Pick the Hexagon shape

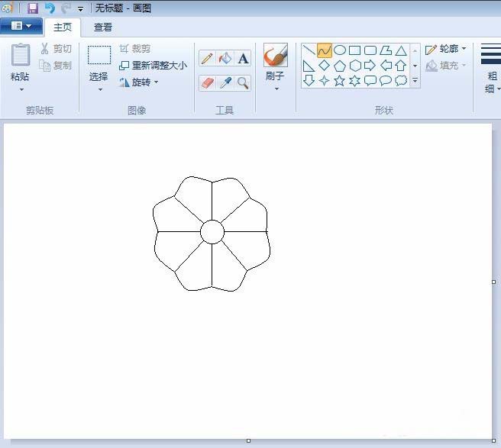click(355, 66)
